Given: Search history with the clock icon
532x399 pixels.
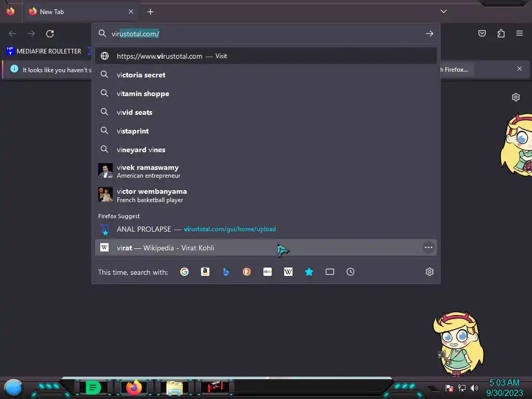Looking at the screenshot, I should [351, 272].
